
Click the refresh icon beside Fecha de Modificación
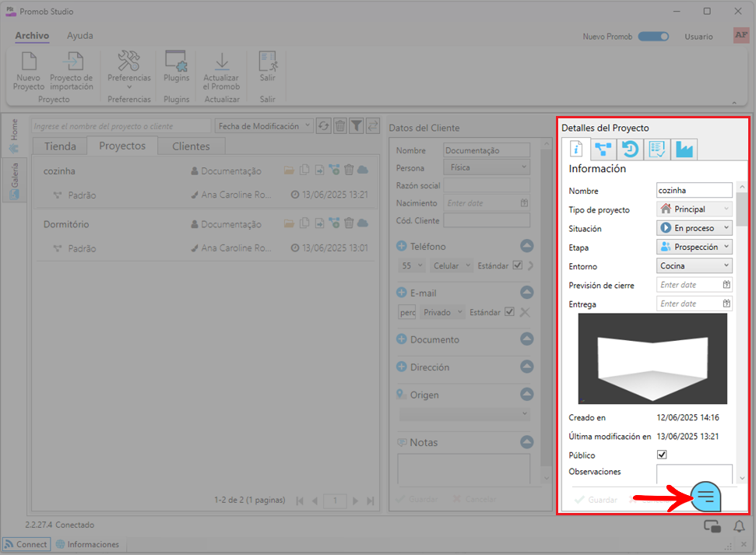coord(324,126)
